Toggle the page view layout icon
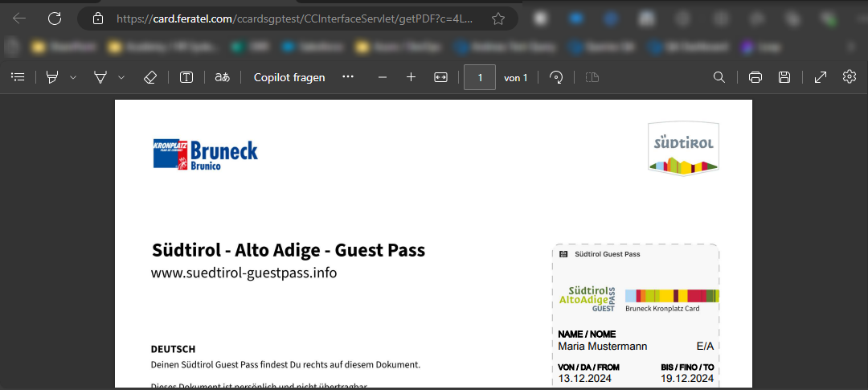Image resolution: width=868 pixels, height=390 pixels. (592, 77)
